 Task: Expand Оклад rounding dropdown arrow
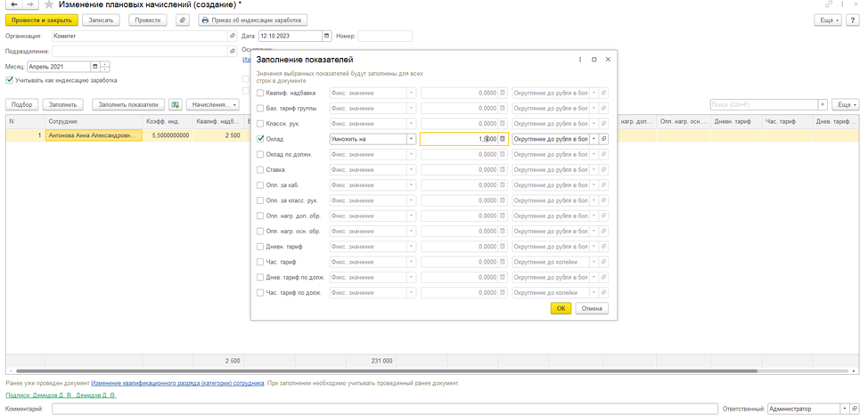point(594,139)
